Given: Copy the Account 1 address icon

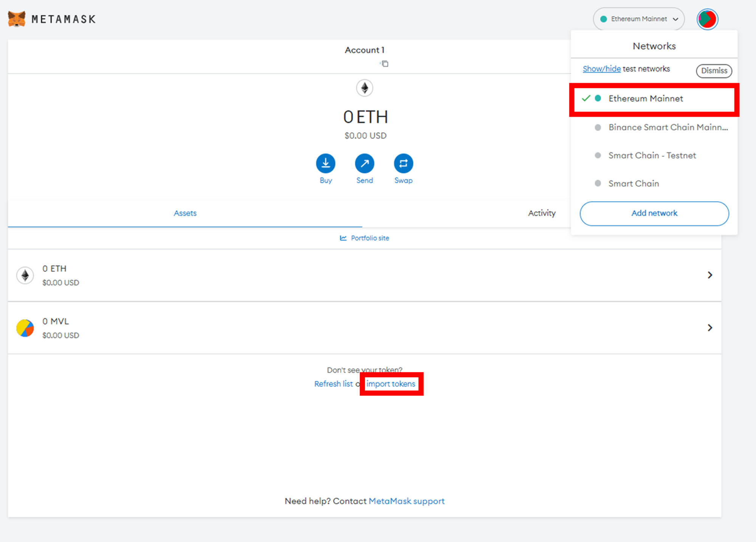Looking at the screenshot, I should 384,63.
